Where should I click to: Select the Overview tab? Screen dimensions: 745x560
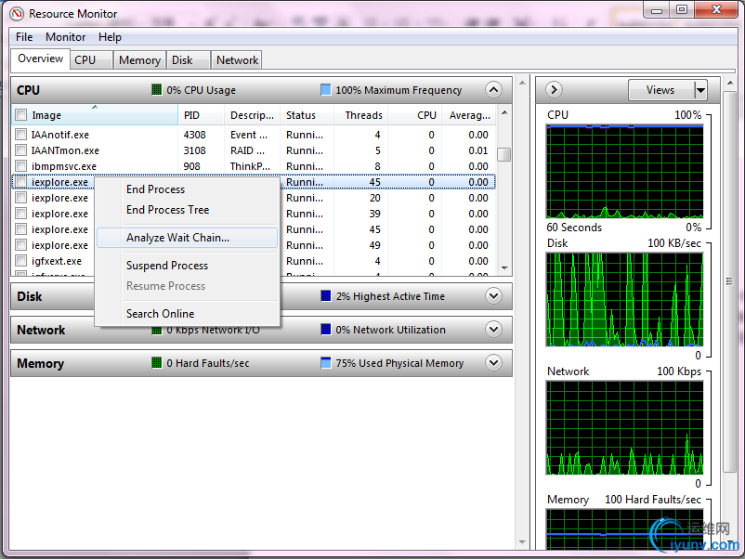(x=40, y=59)
